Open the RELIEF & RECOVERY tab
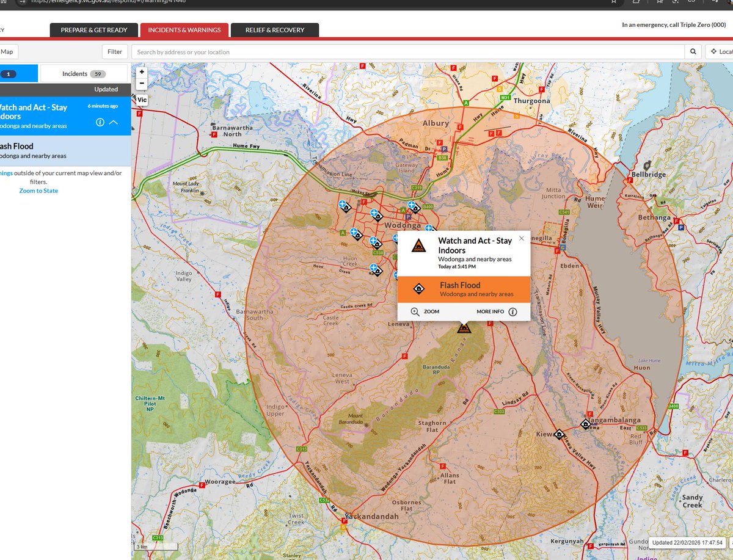Viewport: 733px width, 560px height. tap(275, 30)
